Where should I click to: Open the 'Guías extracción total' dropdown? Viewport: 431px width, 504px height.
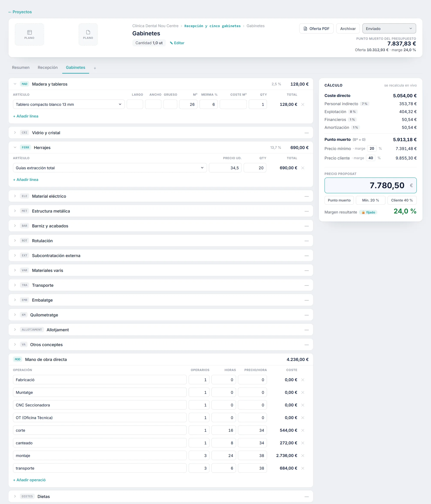[110, 168]
